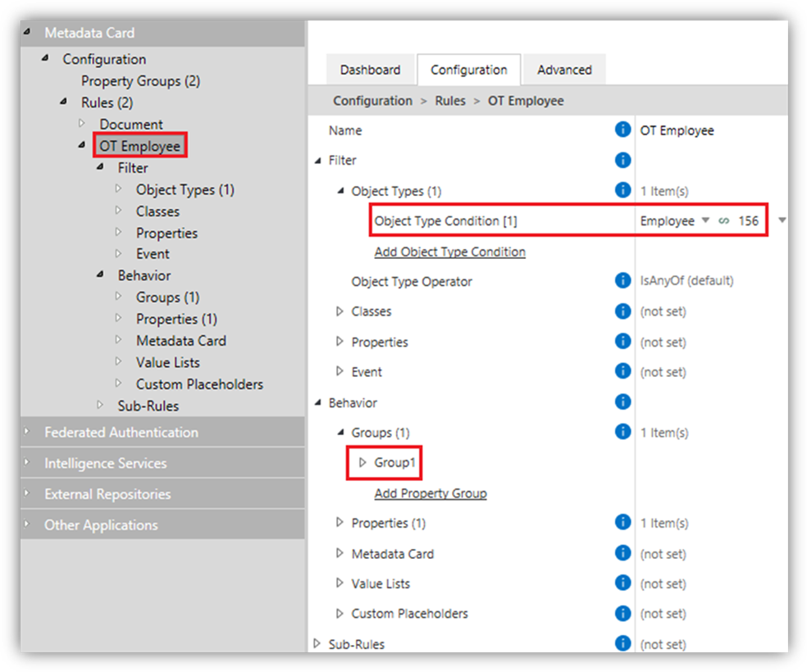Screen dimensions: 807x672
Task: Switch to the Dashboard tab
Action: (371, 70)
